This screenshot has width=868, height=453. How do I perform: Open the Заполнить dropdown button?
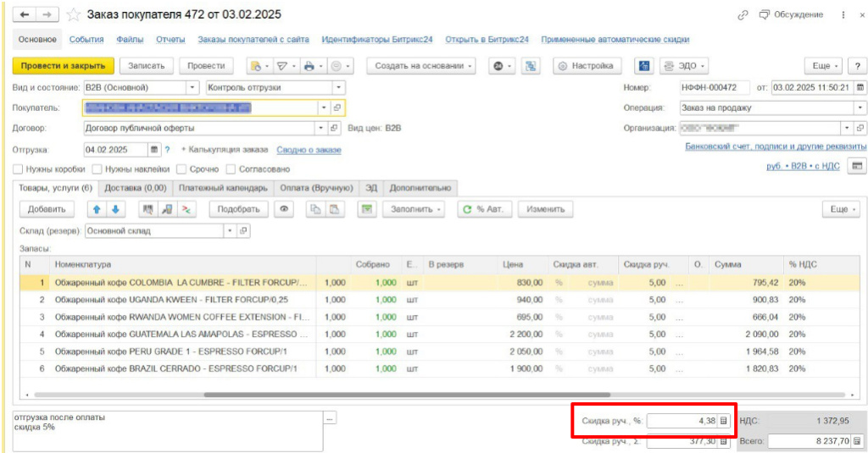[414, 209]
